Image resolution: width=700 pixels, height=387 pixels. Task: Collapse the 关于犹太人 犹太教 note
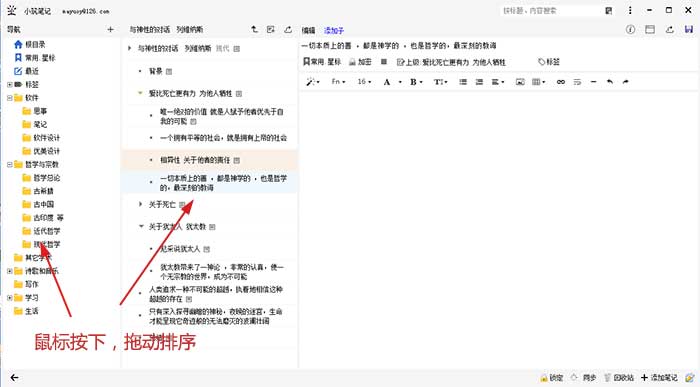pyautogui.click(x=141, y=227)
